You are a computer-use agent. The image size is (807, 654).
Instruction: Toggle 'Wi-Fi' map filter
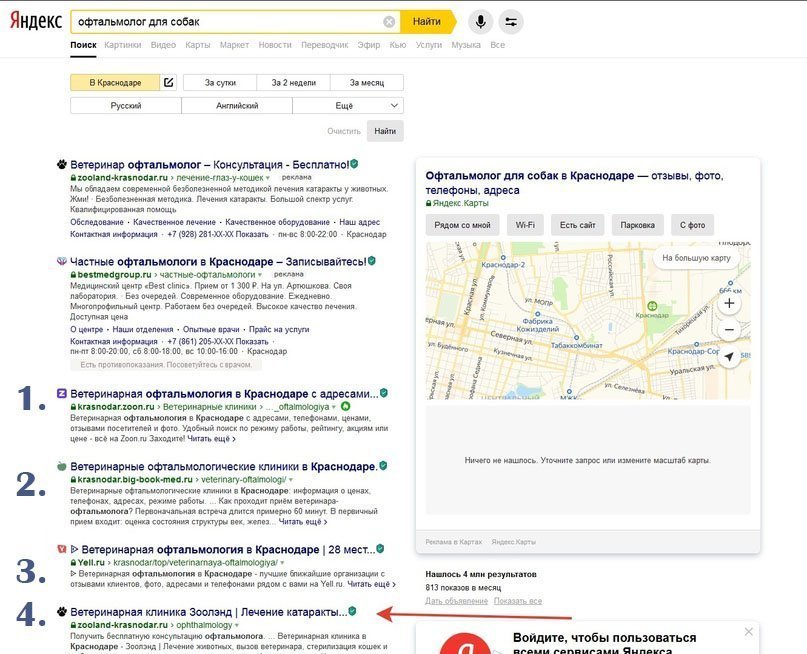[x=525, y=225]
